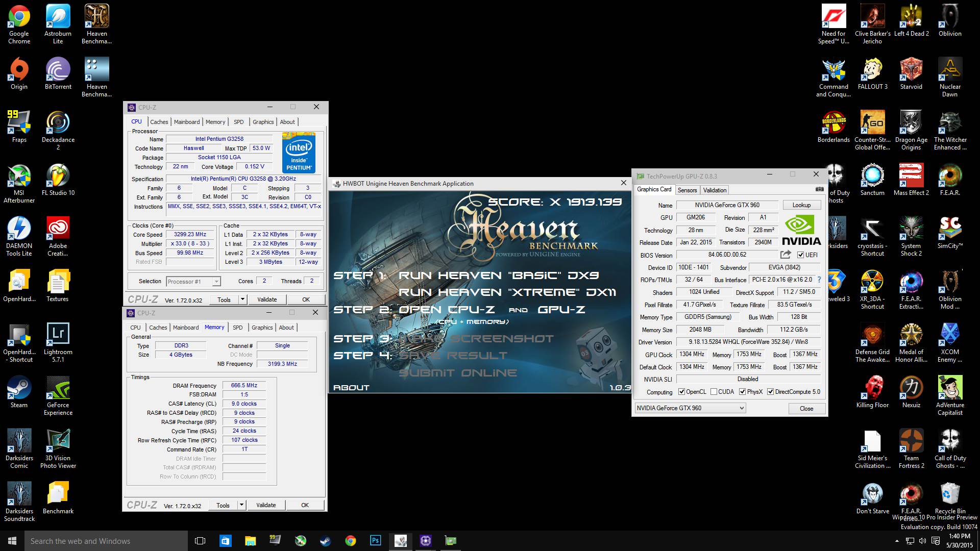Open Mass Effect 2 shortcut
The image size is (980, 551).
click(x=911, y=180)
